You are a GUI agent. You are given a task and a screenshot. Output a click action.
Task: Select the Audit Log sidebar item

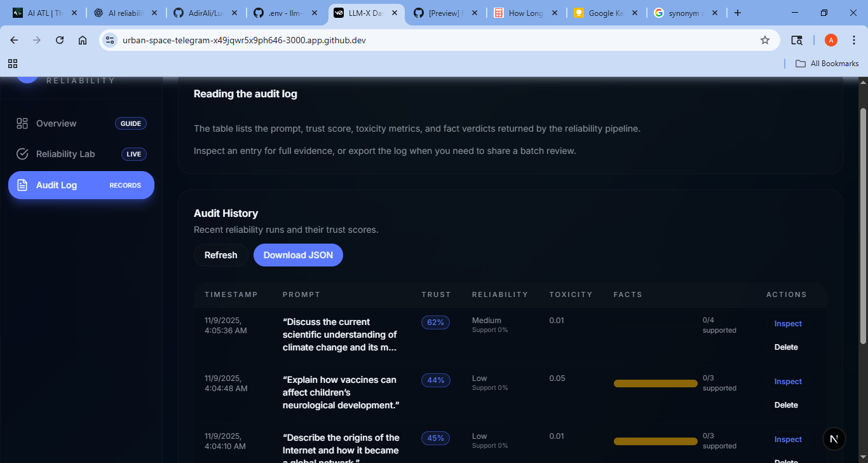[81, 185]
